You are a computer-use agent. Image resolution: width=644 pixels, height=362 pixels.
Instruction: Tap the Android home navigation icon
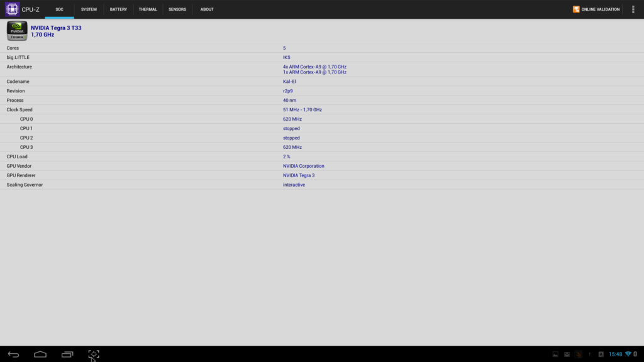pyautogui.click(x=40, y=354)
